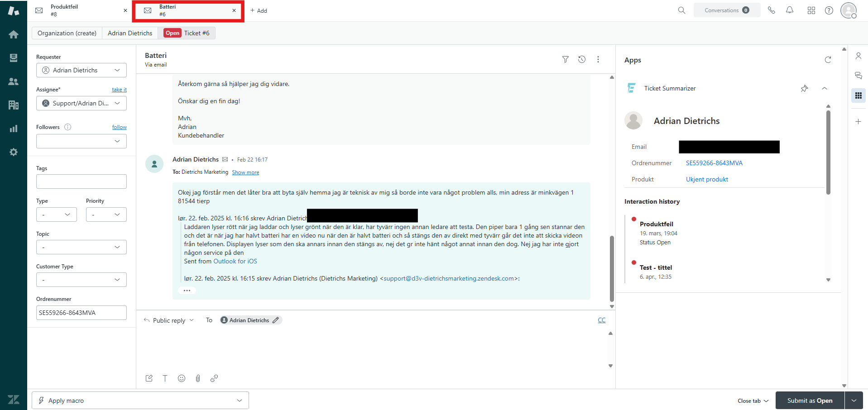868x410 pixels.
Task: Open Admin settings gear in sidebar
Action: point(14,152)
